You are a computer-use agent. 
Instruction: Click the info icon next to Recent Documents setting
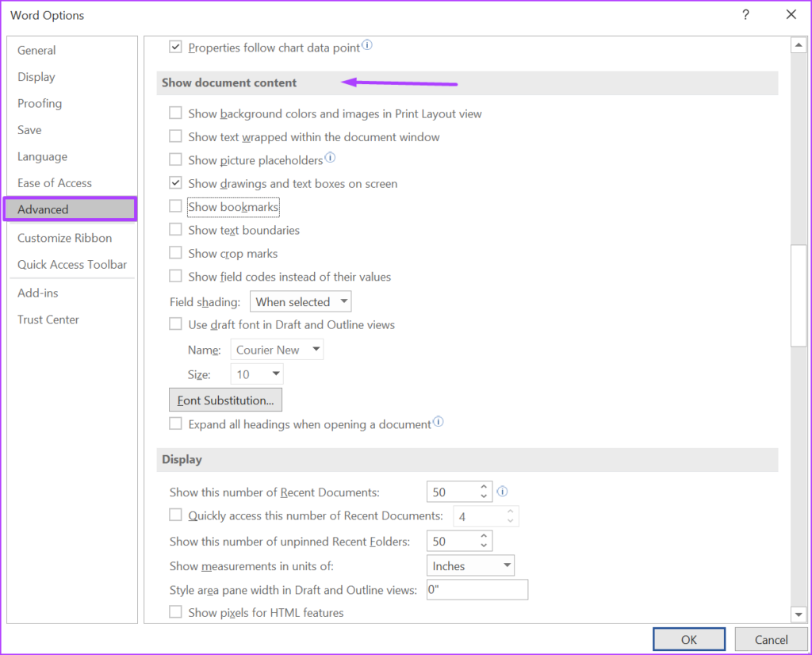502,492
